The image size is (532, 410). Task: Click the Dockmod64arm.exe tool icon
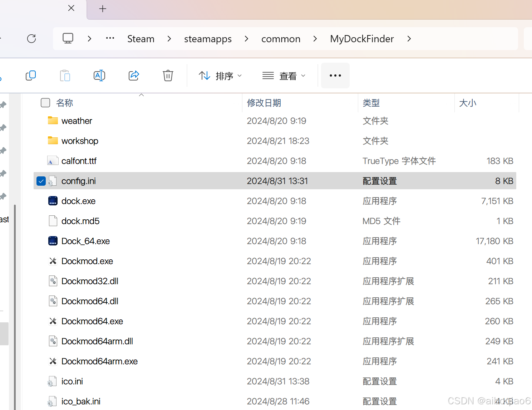point(53,361)
